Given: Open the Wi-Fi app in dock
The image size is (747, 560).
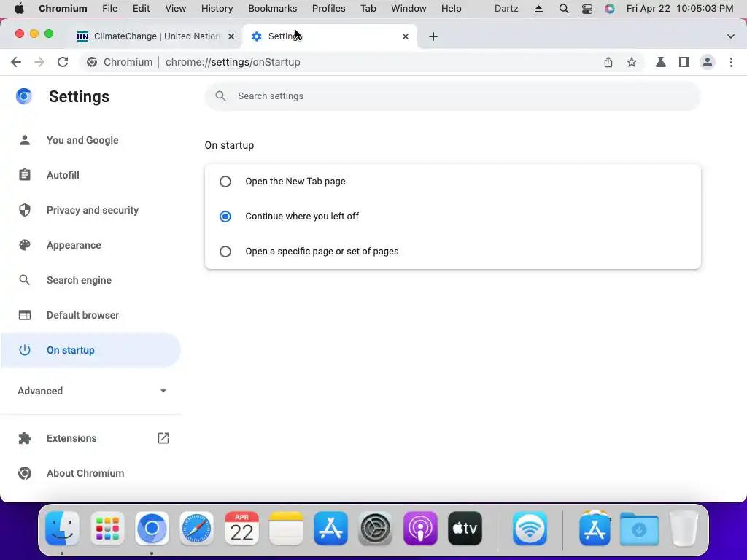Looking at the screenshot, I should coord(530,529).
